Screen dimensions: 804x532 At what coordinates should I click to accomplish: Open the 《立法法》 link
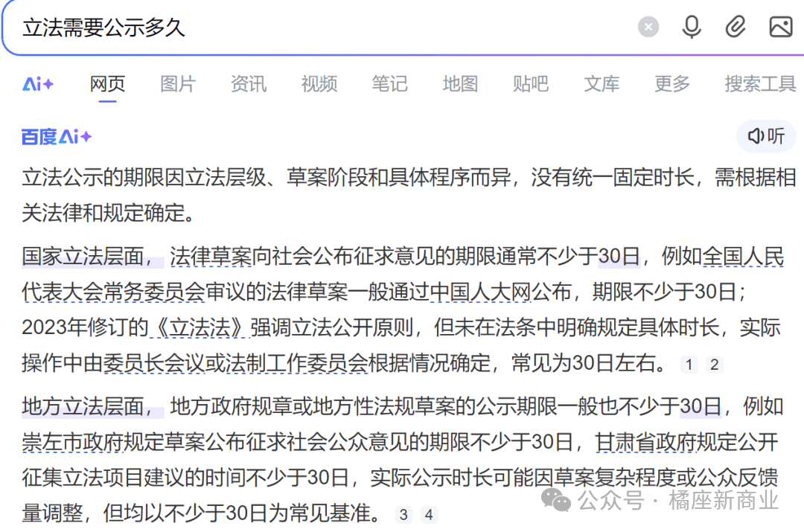point(200,327)
